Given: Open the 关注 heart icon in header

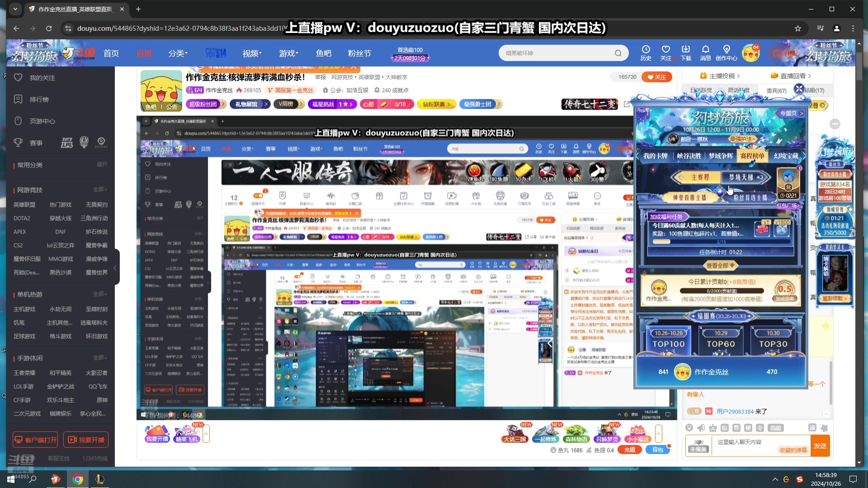Looking at the screenshot, I should pyautogui.click(x=665, y=53).
